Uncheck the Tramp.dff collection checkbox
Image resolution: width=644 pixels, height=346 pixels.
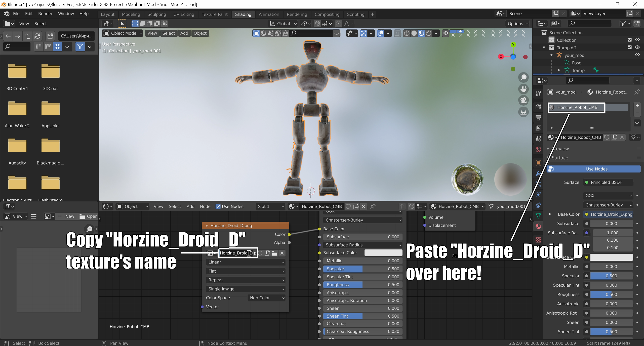point(629,47)
